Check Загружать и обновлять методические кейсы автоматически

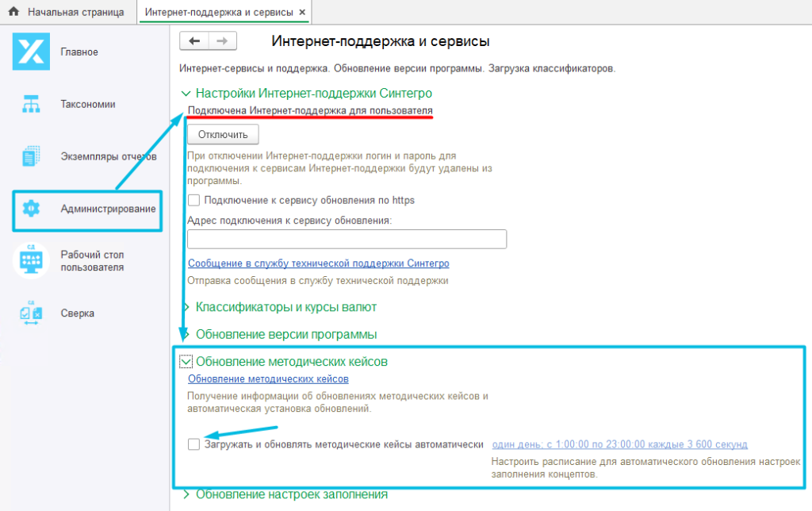(193, 444)
